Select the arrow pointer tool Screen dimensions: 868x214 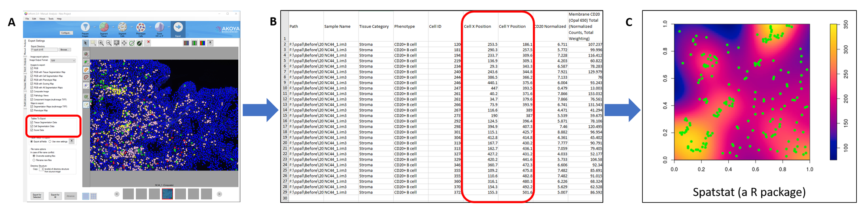coord(85,43)
